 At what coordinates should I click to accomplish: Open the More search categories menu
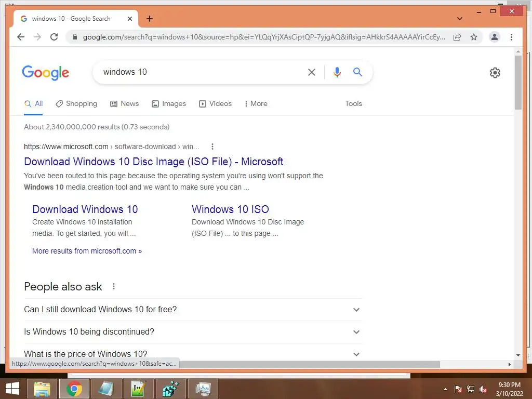point(256,104)
